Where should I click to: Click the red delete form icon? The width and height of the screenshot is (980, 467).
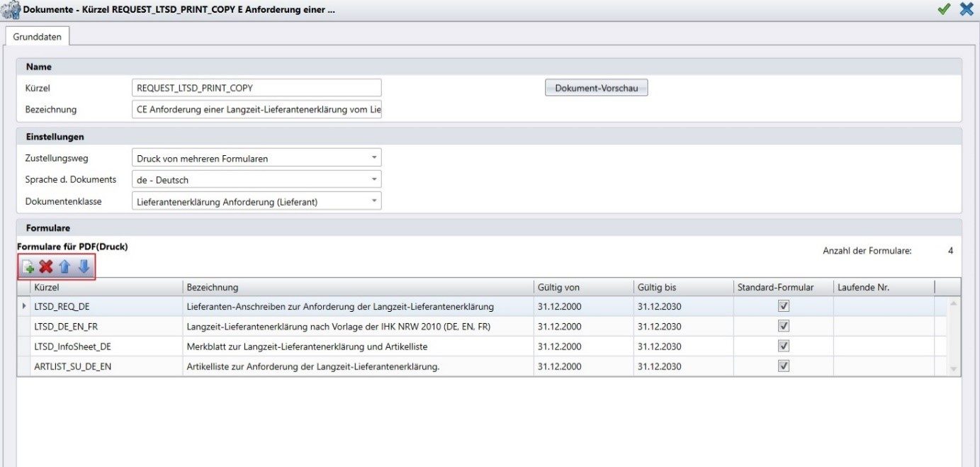46,267
